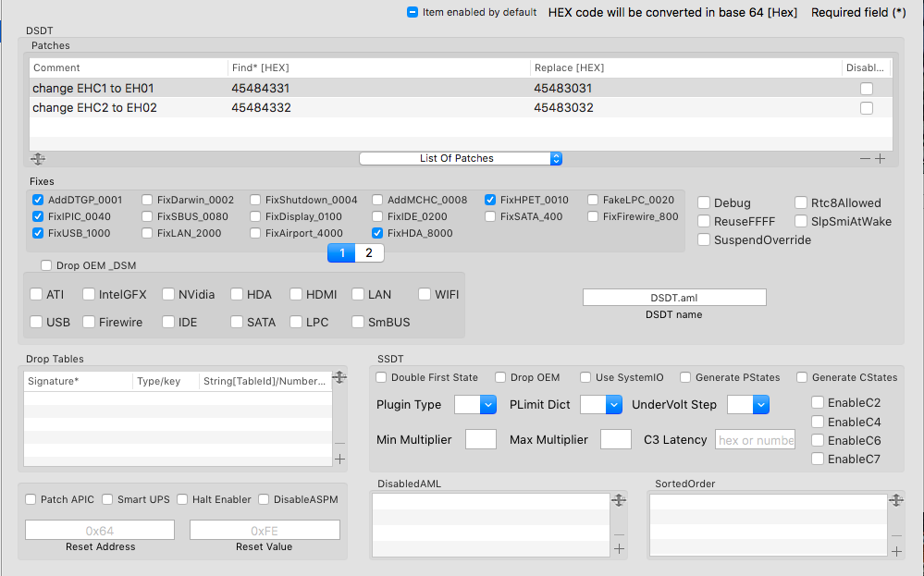924x576 pixels.
Task: Select Fixes page 1 segment
Action: [x=341, y=252]
